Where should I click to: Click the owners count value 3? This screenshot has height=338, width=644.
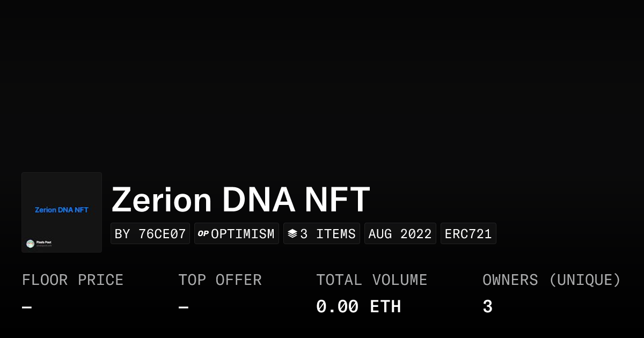click(487, 307)
